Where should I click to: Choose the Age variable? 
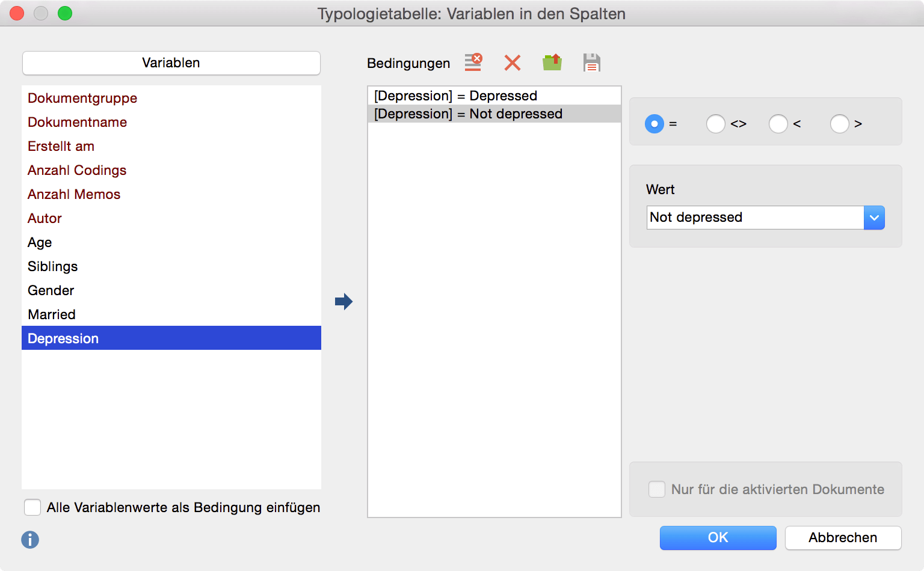171,242
